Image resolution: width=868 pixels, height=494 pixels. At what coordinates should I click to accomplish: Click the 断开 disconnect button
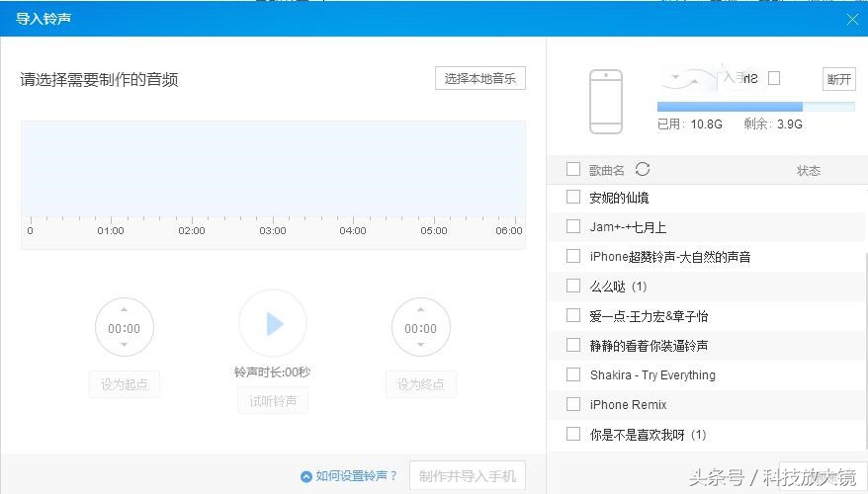coord(838,79)
